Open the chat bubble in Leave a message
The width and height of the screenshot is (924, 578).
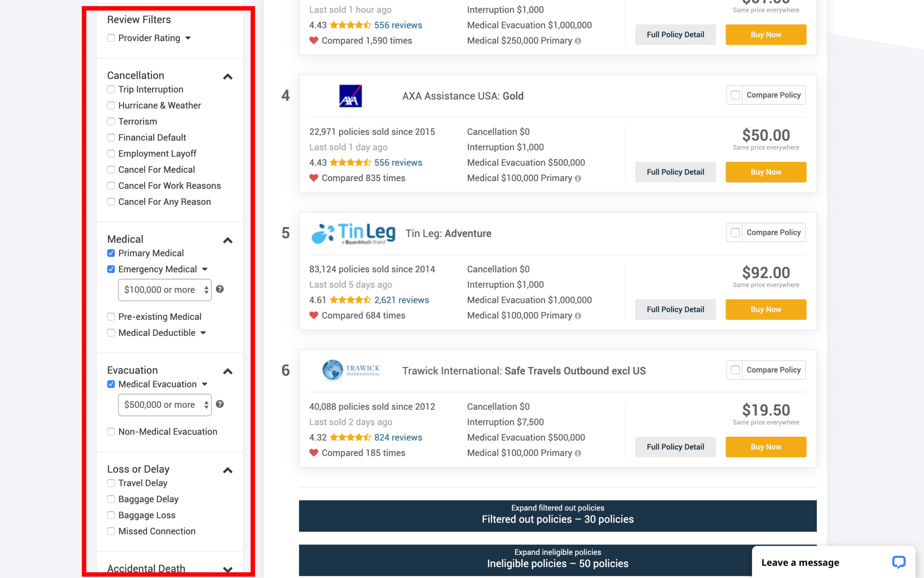pyautogui.click(x=898, y=562)
